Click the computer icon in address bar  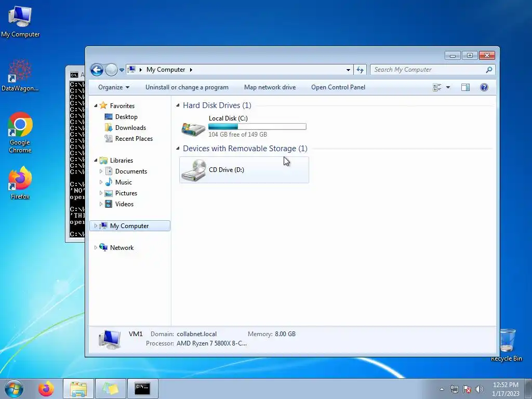(131, 70)
